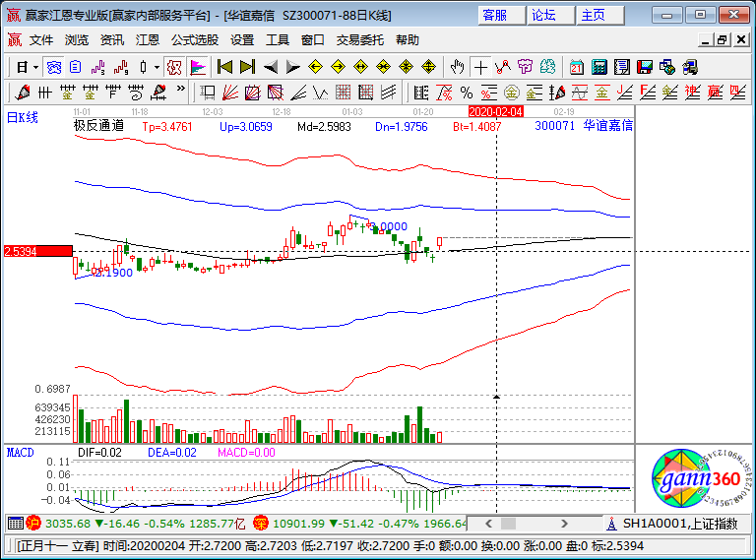Click the 日 period button in toolbar
The image size is (756, 560).
coord(23,67)
